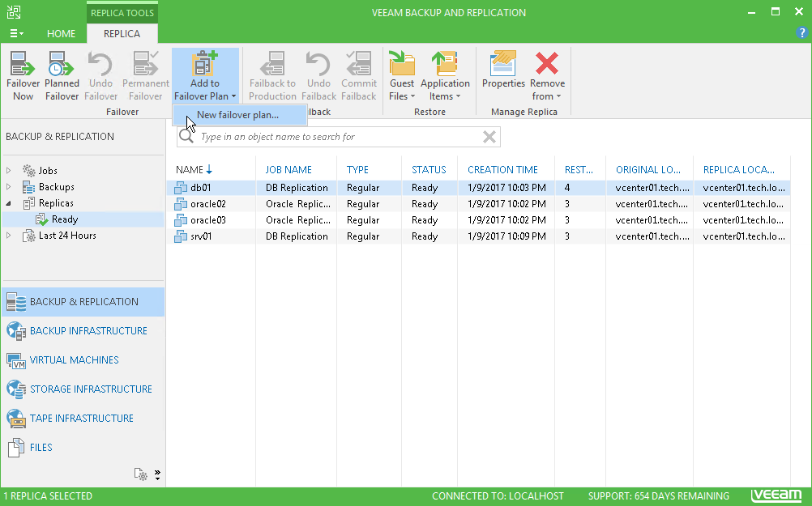Click the Virtual Machines icon
Viewport: 812px width, 506px height.
tap(16, 360)
